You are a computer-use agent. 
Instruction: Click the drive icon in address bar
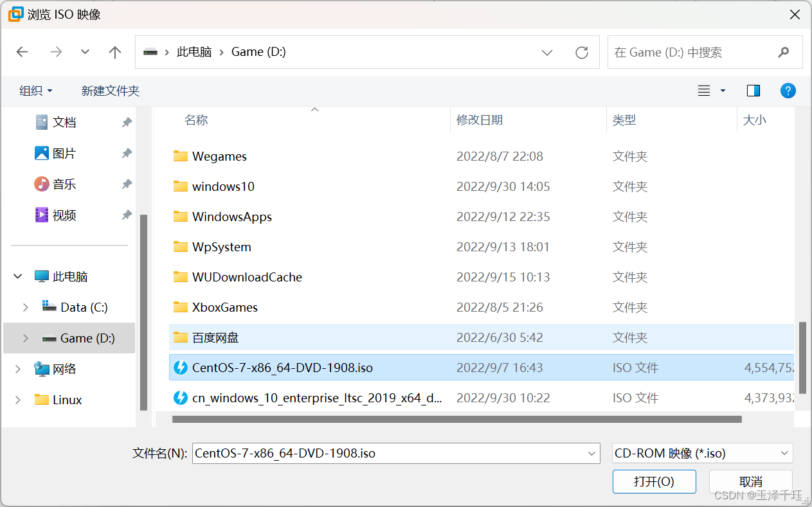[150, 52]
